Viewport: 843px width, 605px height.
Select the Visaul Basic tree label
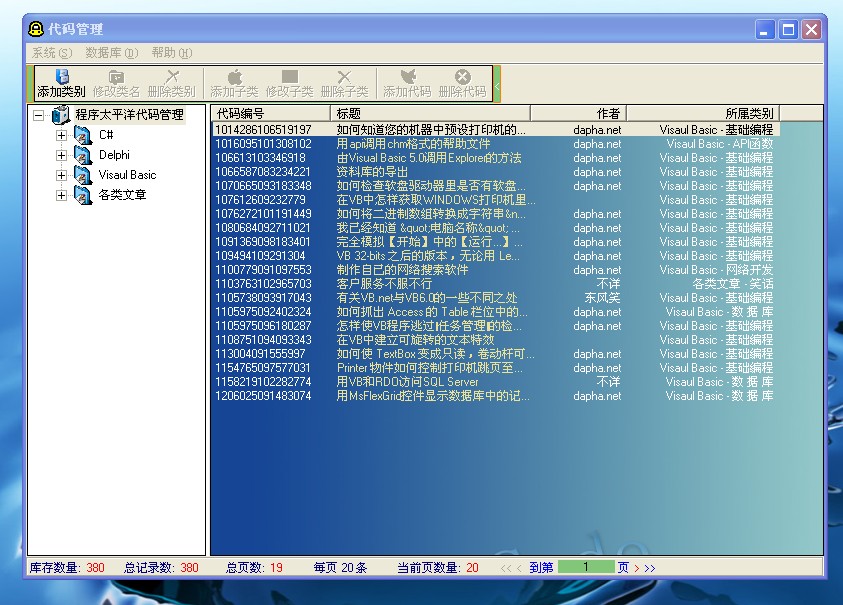(x=127, y=175)
